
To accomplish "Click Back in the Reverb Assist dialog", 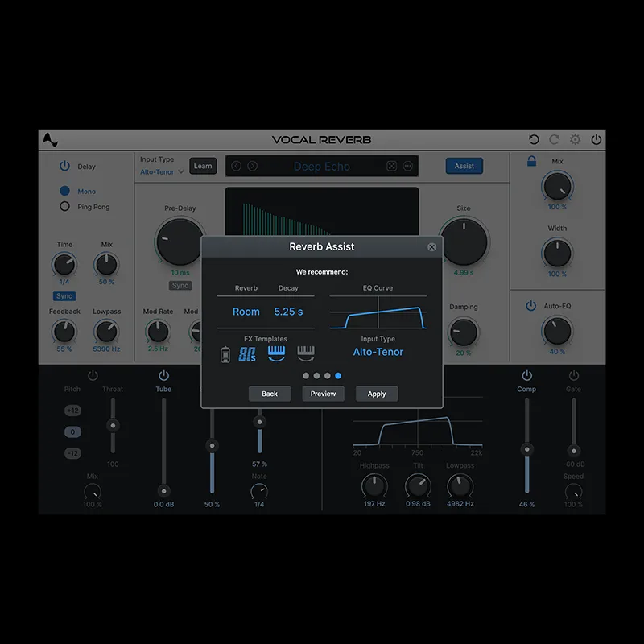I will pos(270,394).
